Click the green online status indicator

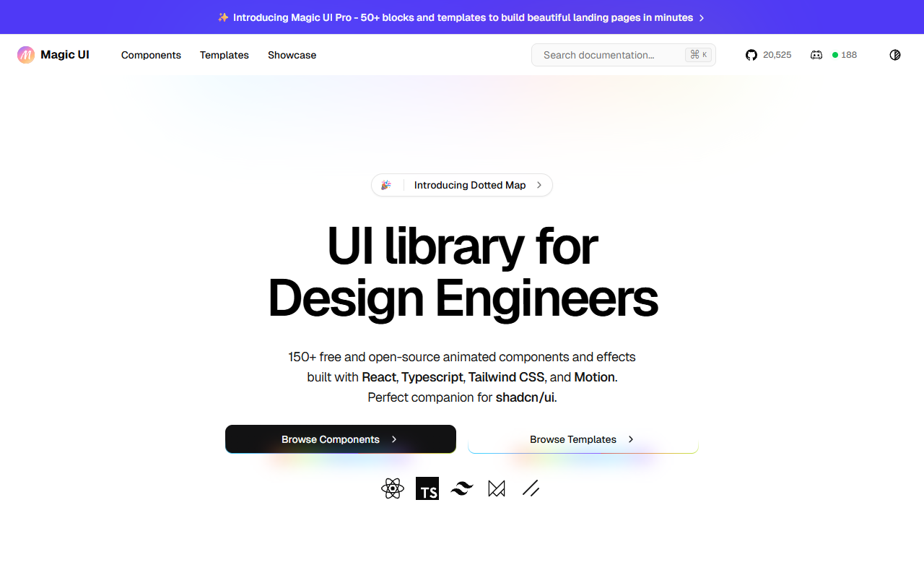(835, 54)
